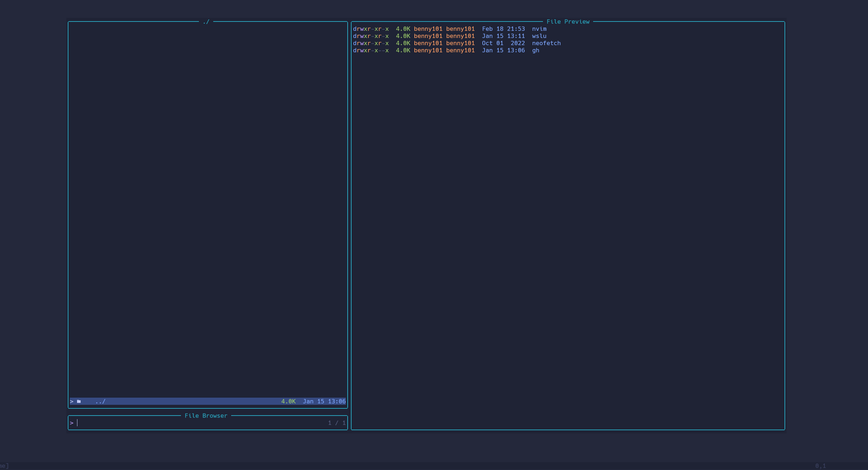Screen dimensions: 868x470
Task: Click the "./" title at top of browser pane
Action: [x=206, y=21]
